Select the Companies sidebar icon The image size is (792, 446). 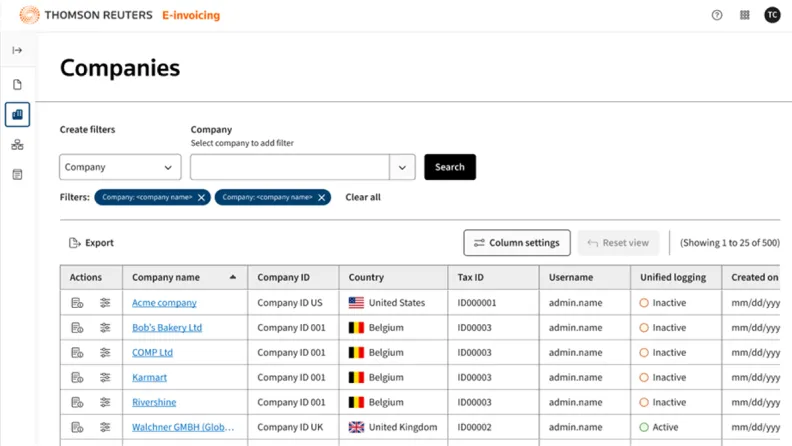point(17,115)
